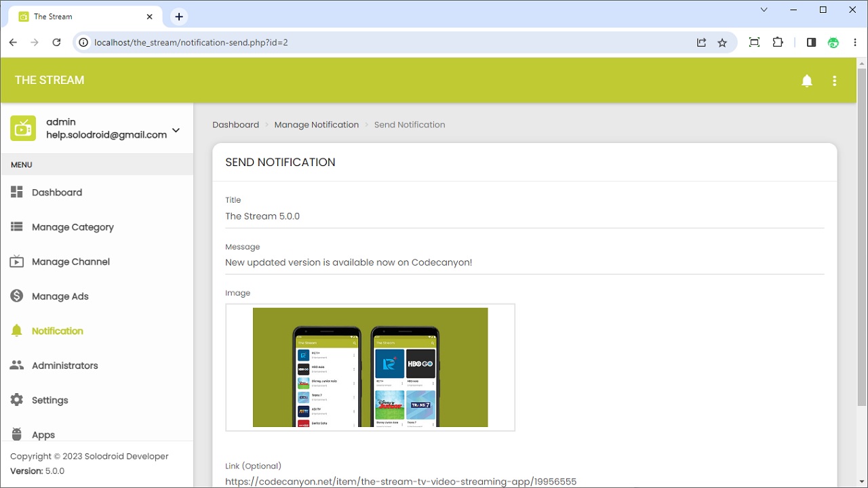The image size is (868, 488).
Task: Click the Title field with The Stream 5.0.0
Action: [525, 216]
